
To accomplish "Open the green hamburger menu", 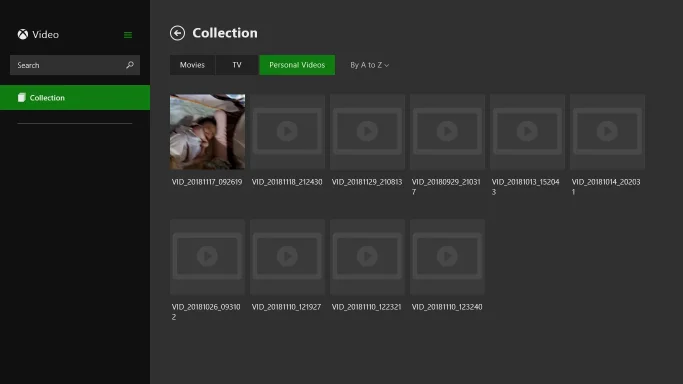I will click(128, 35).
